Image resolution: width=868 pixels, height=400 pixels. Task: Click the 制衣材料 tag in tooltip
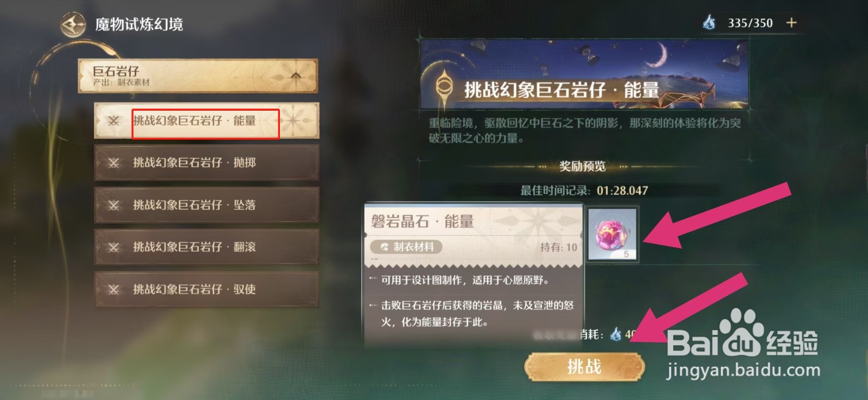tap(406, 247)
